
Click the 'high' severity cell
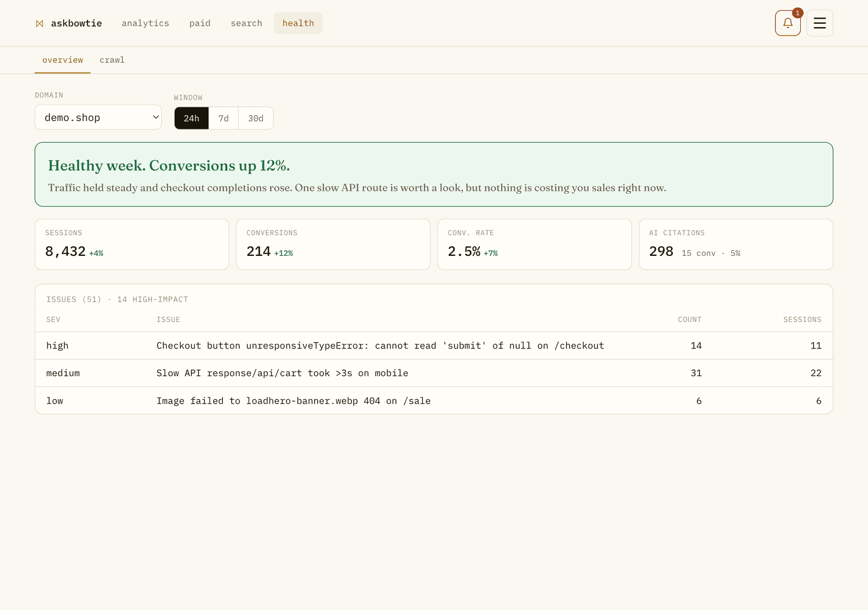coord(57,346)
